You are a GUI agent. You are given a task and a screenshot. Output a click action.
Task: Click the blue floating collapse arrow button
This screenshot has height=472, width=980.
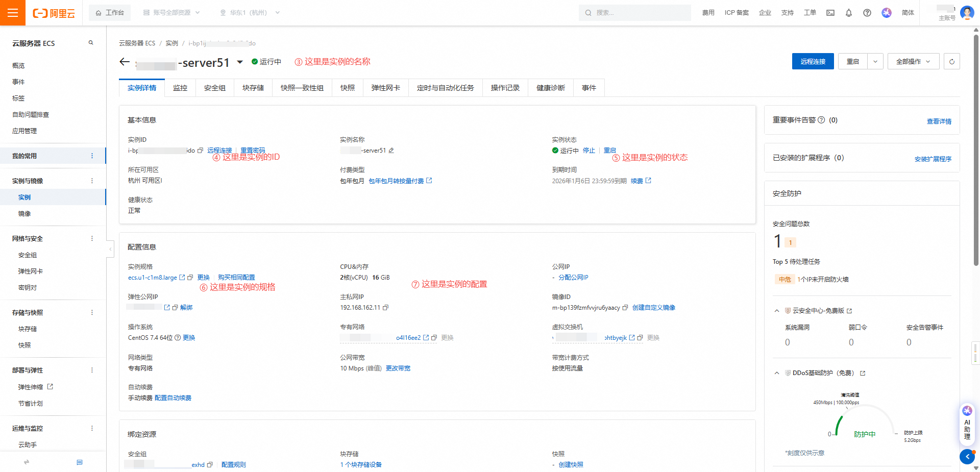coord(967,457)
